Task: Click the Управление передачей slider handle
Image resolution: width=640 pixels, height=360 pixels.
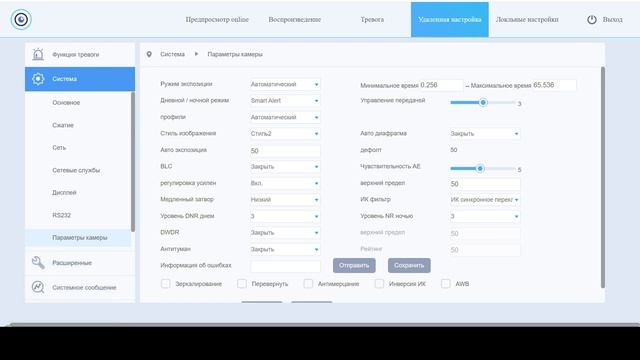Action: click(483, 102)
